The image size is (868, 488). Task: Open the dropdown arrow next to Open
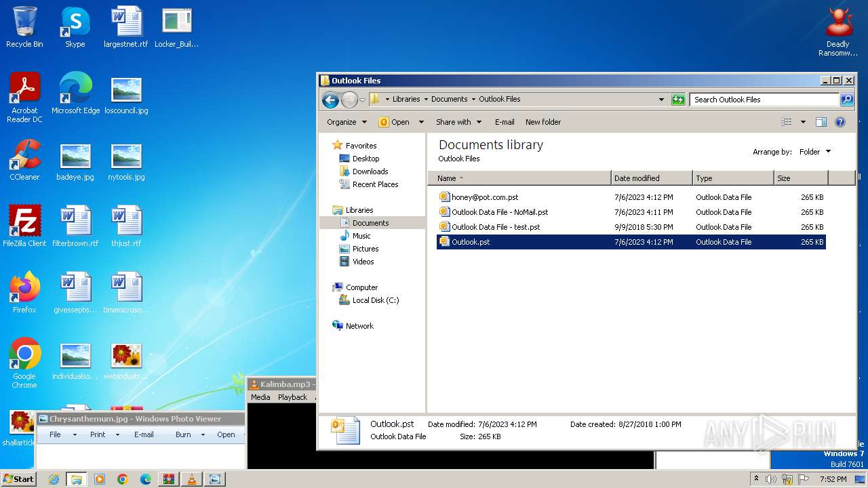pyautogui.click(x=421, y=122)
